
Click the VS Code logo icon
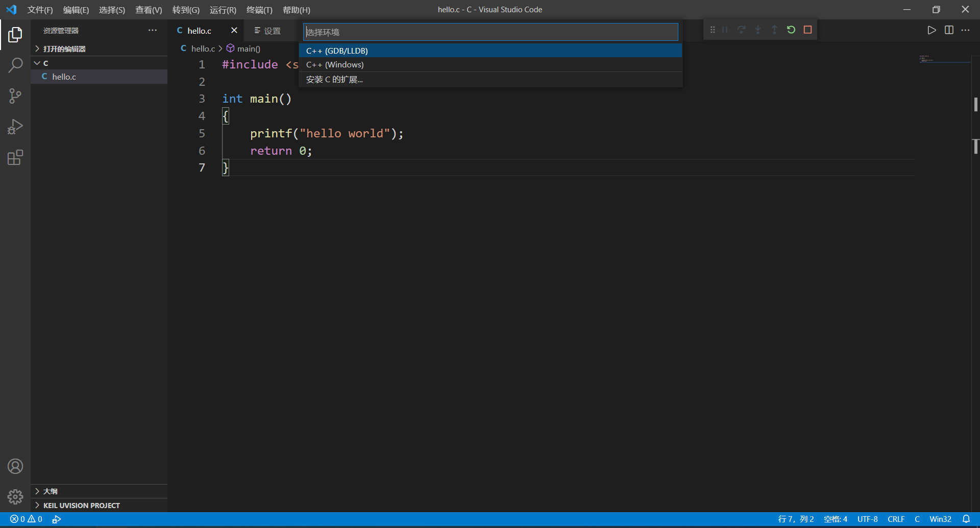tap(11, 10)
